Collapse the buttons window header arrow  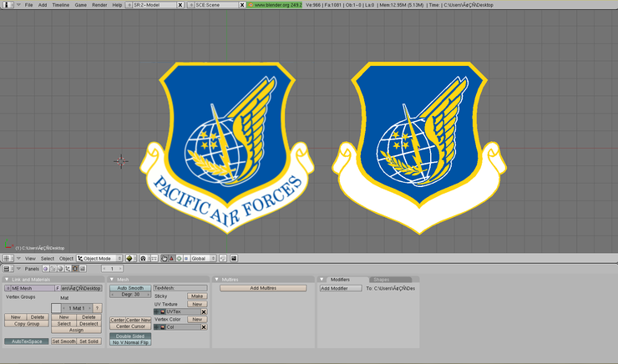(x=18, y=269)
